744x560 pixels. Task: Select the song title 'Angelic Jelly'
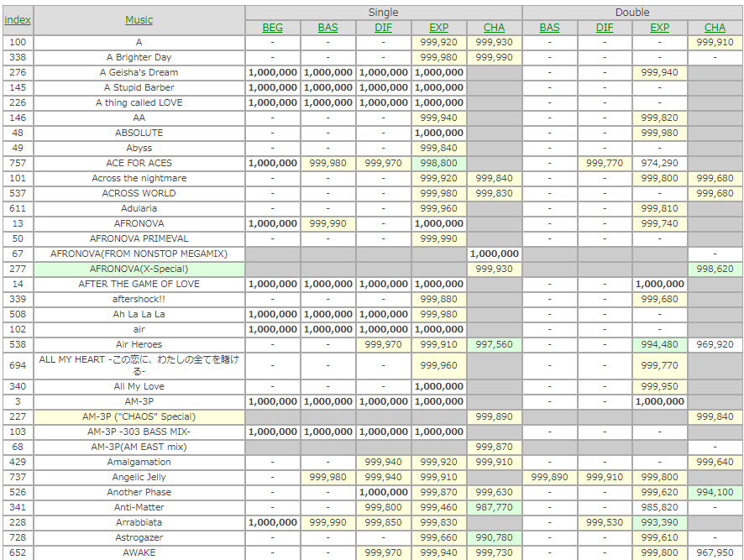[x=139, y=477]
